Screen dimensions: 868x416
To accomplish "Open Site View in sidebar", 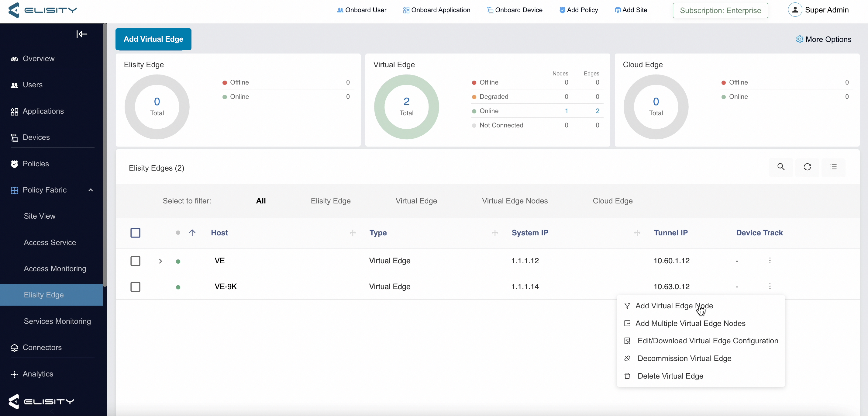I will tap(40, 216).
